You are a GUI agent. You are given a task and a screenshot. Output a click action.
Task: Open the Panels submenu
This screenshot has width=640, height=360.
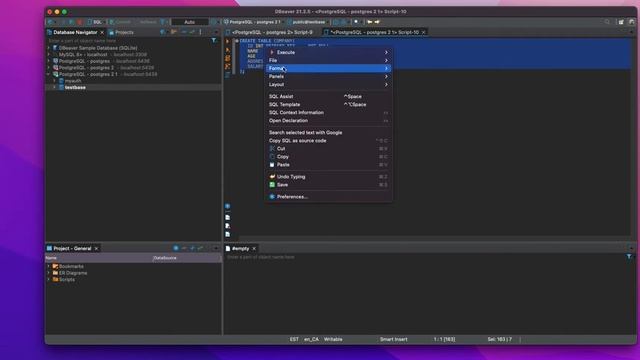329,76
